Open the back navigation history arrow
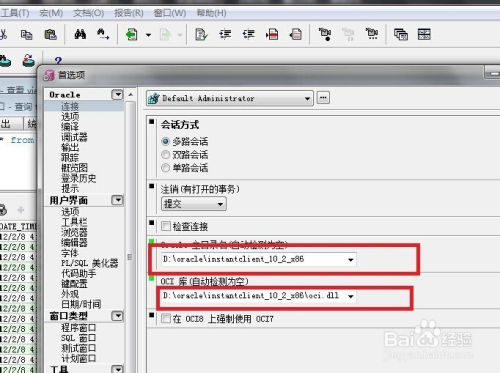 click(148, 35)
